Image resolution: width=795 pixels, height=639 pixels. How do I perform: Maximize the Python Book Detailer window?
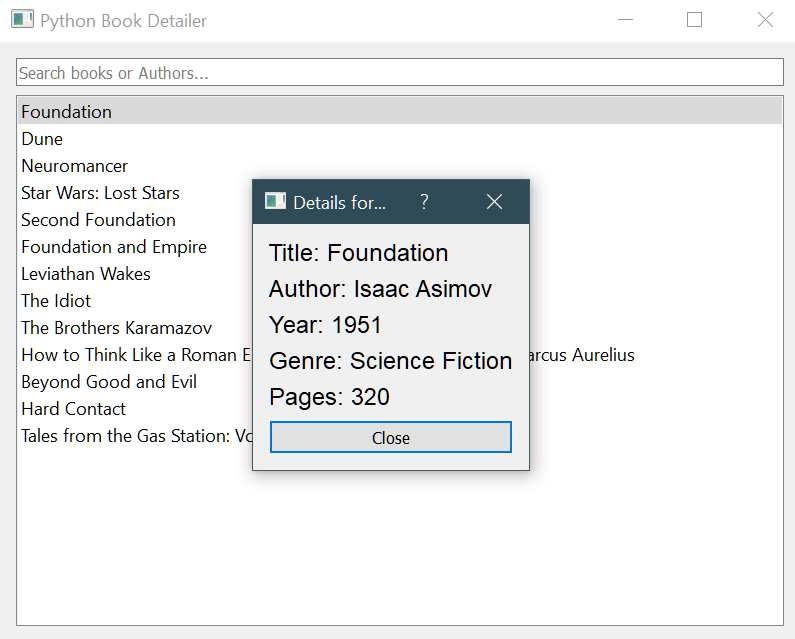[694, 20]
